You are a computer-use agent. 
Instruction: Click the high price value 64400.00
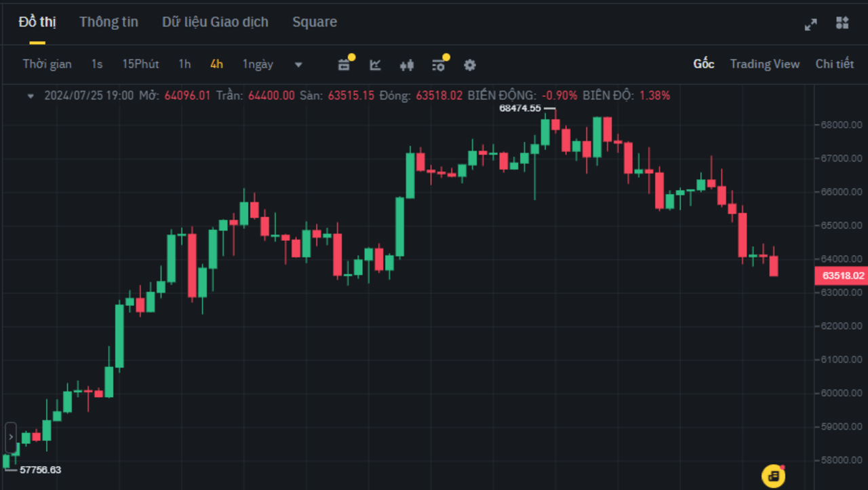tap(271, 96)
